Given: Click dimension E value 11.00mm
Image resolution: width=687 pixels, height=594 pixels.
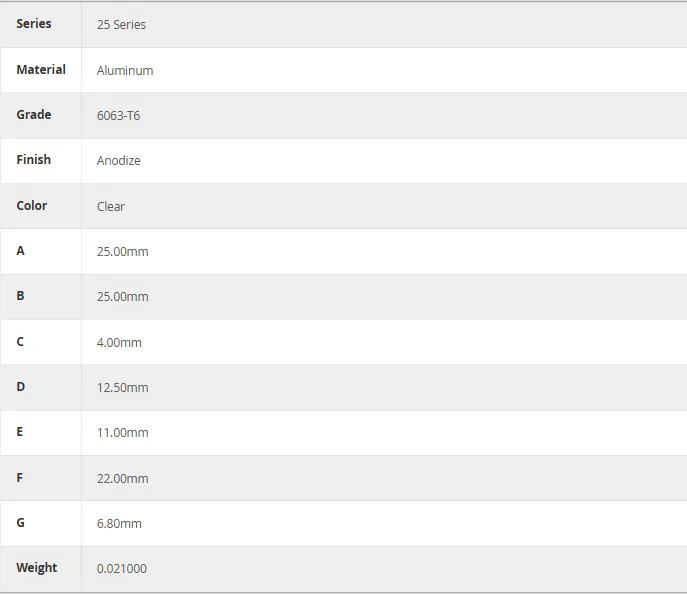Looking at the screenshot, I should tap(123, 433).
